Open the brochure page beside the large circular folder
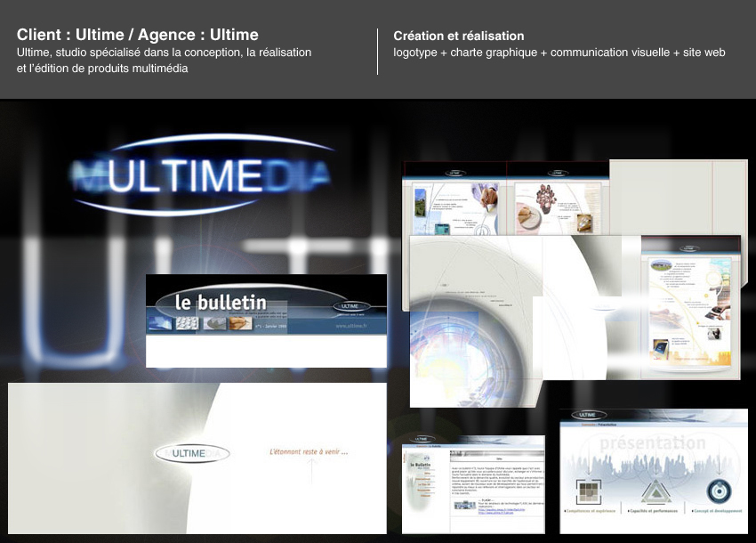This screenshot has width=756, height=543. (690, 307)
